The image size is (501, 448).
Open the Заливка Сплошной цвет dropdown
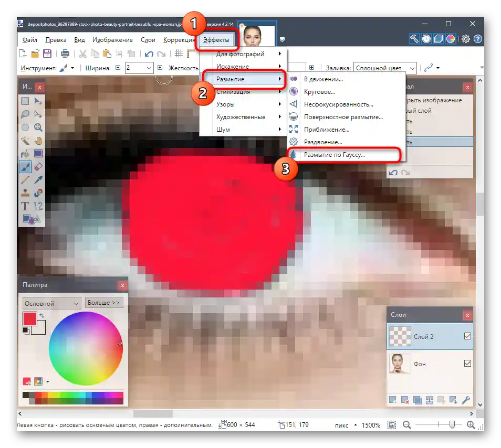tap(385, 68)
